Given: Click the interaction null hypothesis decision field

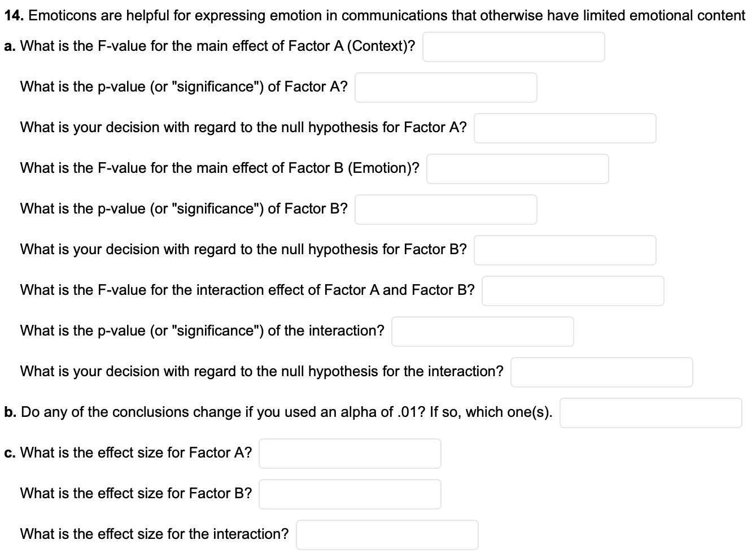Looking at the screenshot, I should coord(601,372).
